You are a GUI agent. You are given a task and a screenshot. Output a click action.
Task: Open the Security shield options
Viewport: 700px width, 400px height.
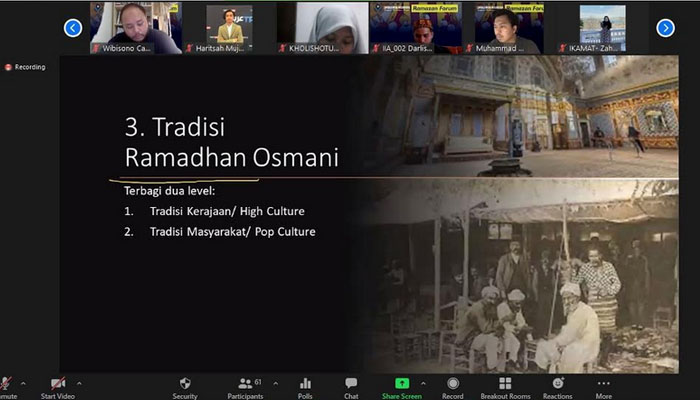pos(184,384)
